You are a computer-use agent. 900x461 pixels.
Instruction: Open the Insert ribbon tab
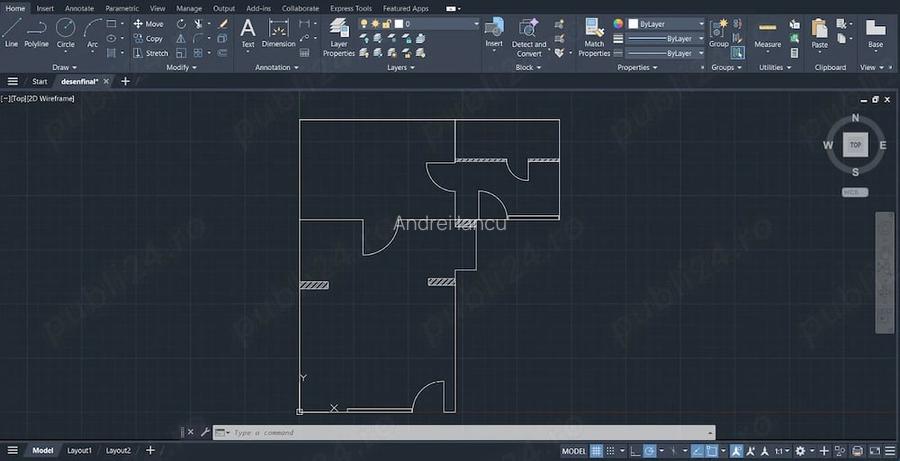(x=45, y=9)
